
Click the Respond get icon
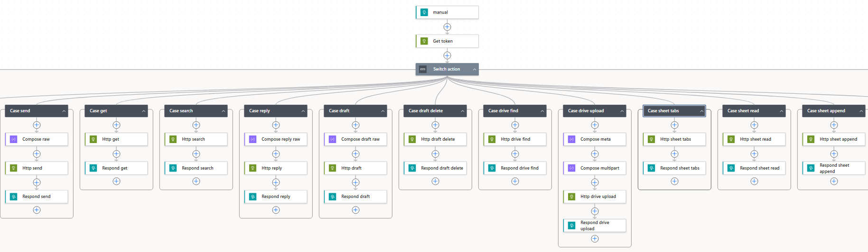click(x=93, y=168)
